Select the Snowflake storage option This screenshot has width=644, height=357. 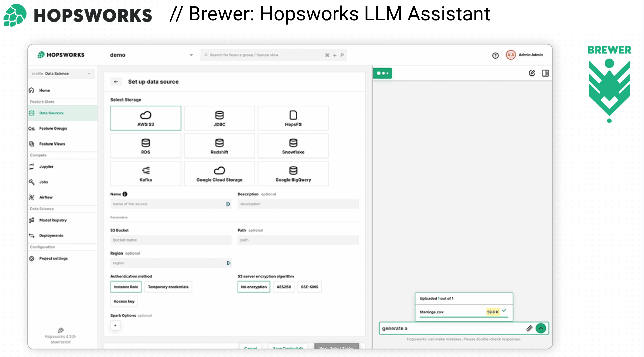(293, 146)
